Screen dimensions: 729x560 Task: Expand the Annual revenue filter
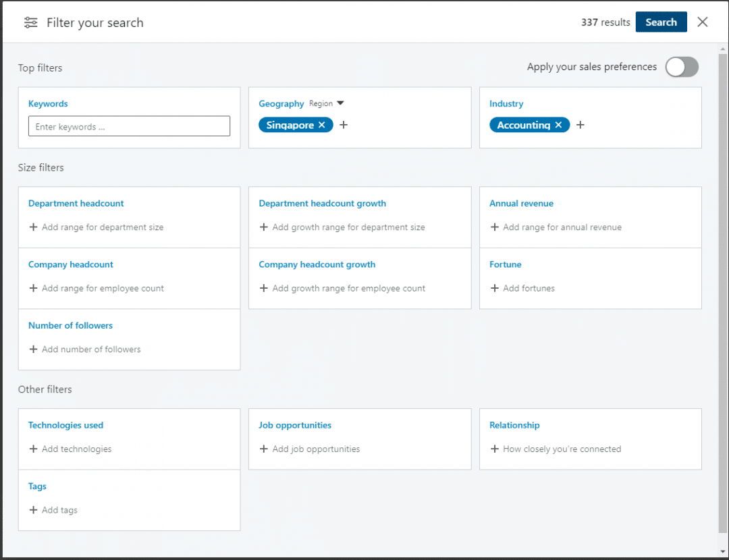521,203
